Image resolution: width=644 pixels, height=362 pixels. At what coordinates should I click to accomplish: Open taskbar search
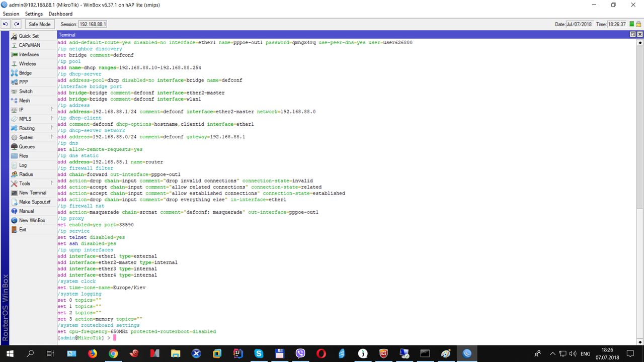coord(30,353)
